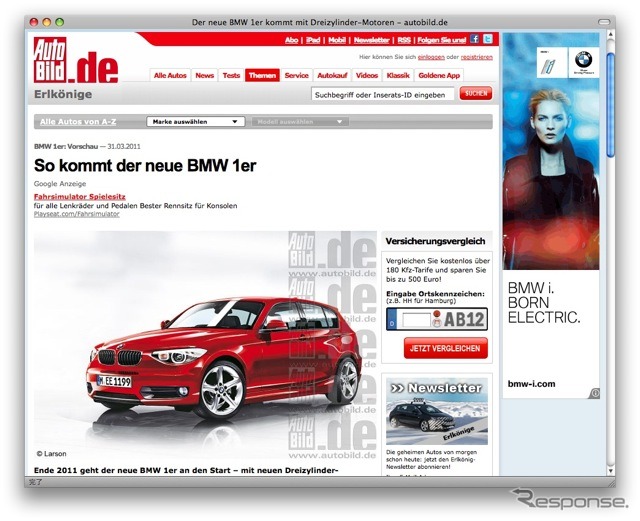The width and height of the screenshot is (640, 521).
Task: Click the Erlkönige section heading
Action: (x=63, y=94)
